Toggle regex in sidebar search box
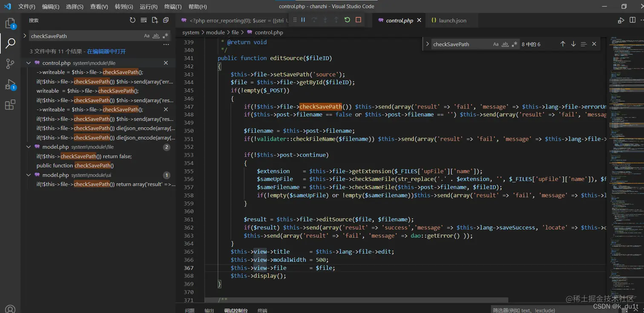 tap(166, 36)
